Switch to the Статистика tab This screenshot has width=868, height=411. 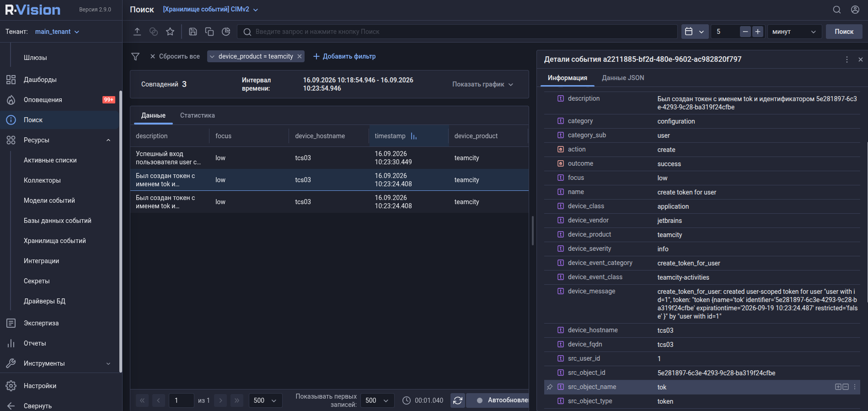(198, 115)
